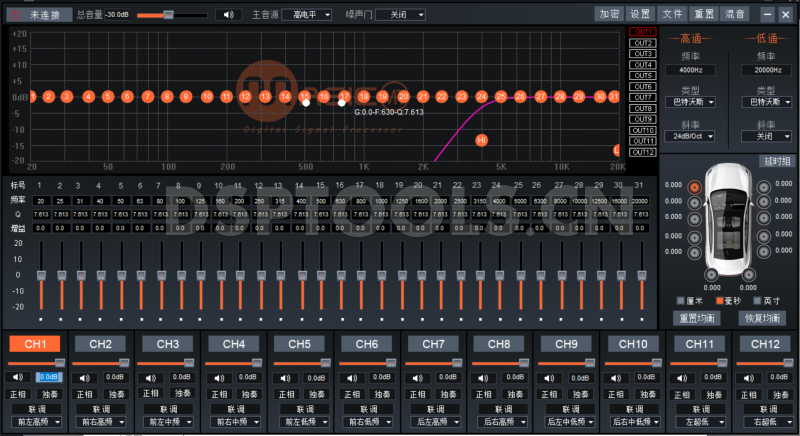Click the 重置均衡 reset EQ button
The width and height of the screenshot is (800, 436).
[696, 318]
